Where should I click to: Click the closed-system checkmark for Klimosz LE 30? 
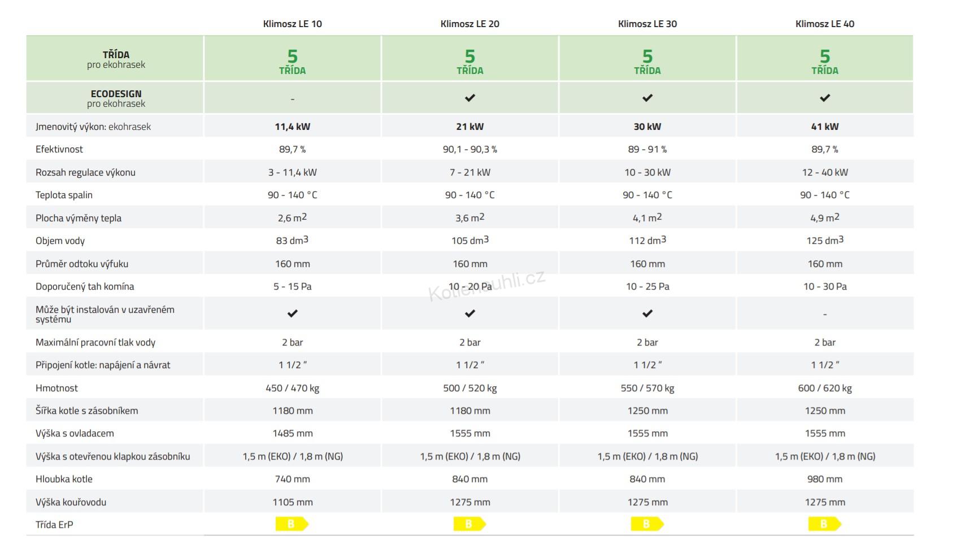point(647,313)
